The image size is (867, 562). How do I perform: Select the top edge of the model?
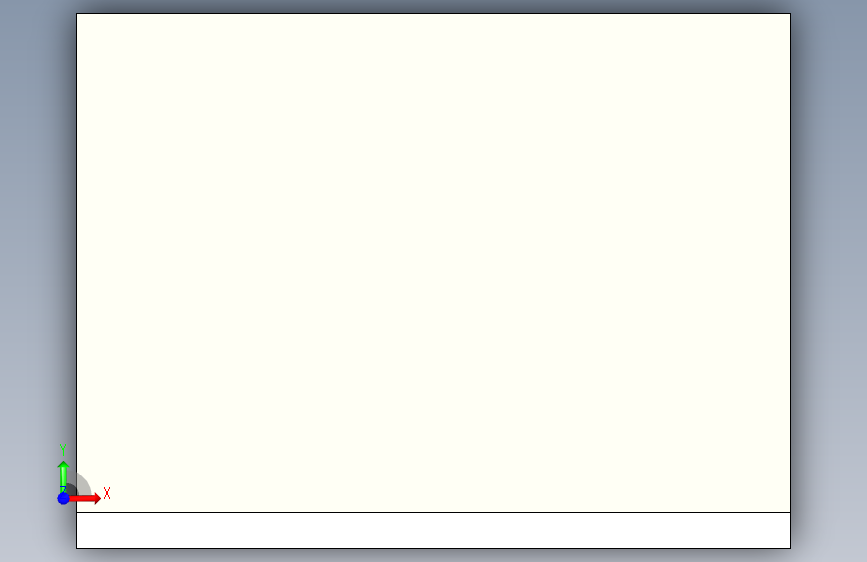[434, 13]
